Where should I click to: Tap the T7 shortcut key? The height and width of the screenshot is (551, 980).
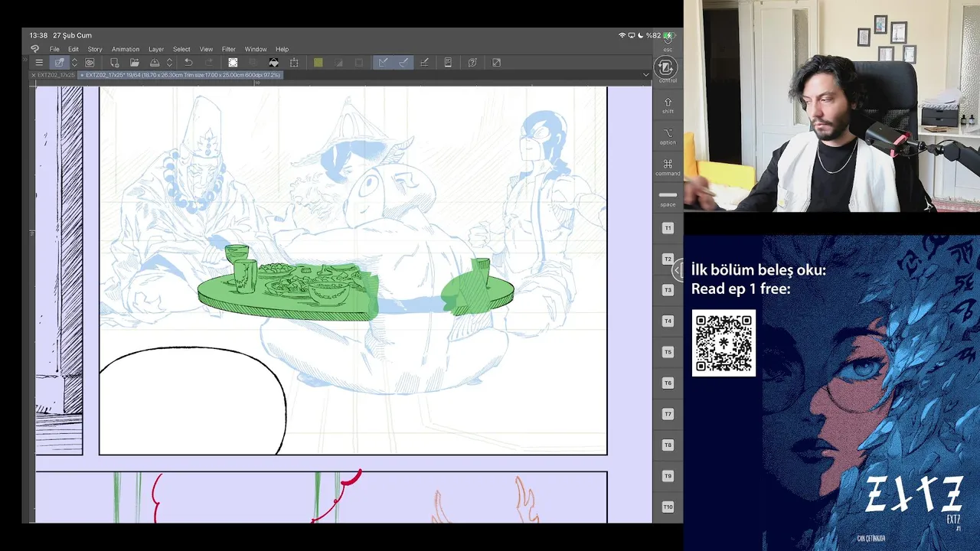point(668,414)
